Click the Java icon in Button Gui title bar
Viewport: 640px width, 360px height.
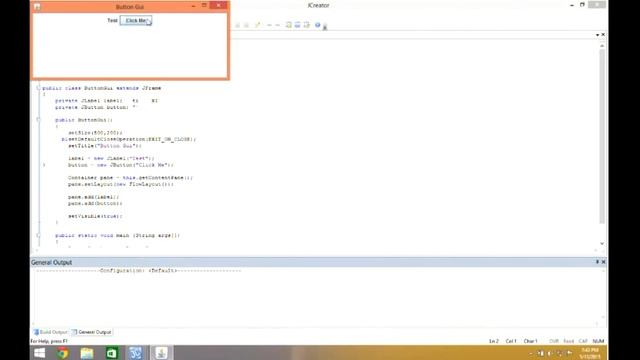pos(37,7)
